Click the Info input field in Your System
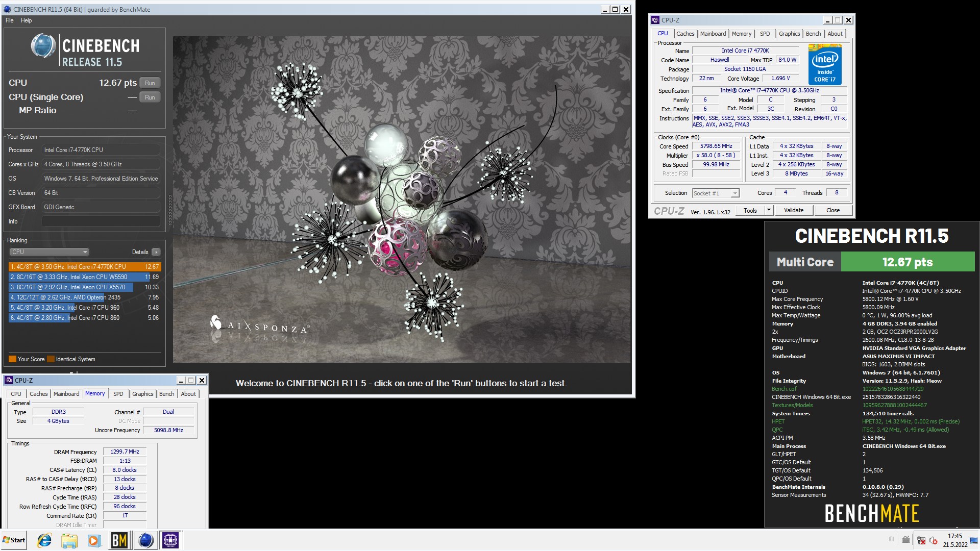The height and width of the screenshot is (551, 980). pos(101,221)
